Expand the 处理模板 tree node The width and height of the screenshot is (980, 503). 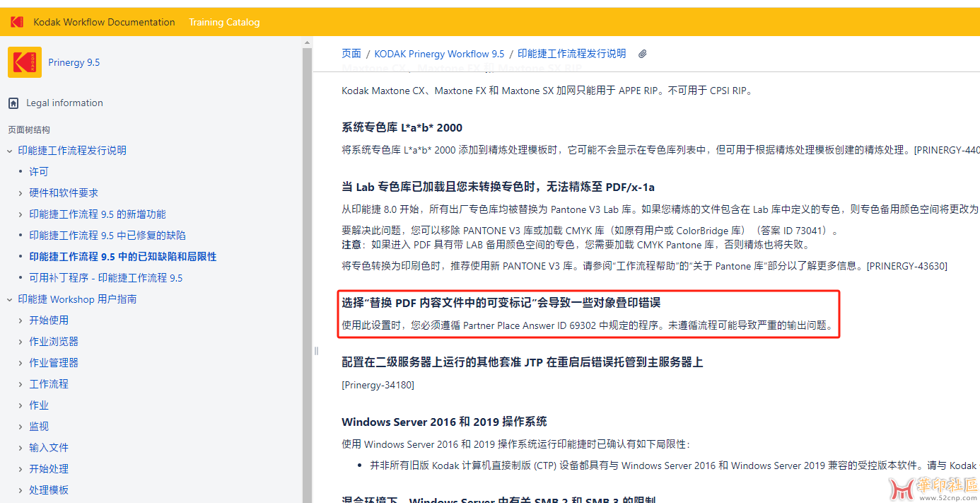[21, 490]
